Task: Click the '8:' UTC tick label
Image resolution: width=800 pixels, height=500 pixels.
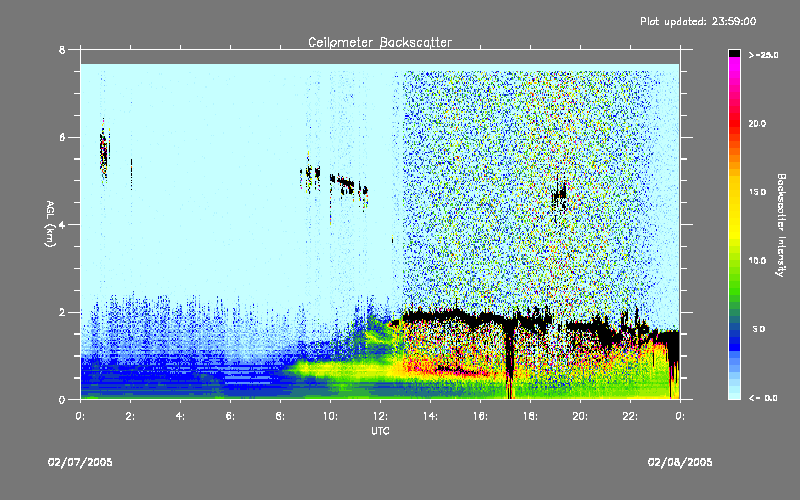Action: click(x=280, y=416)
